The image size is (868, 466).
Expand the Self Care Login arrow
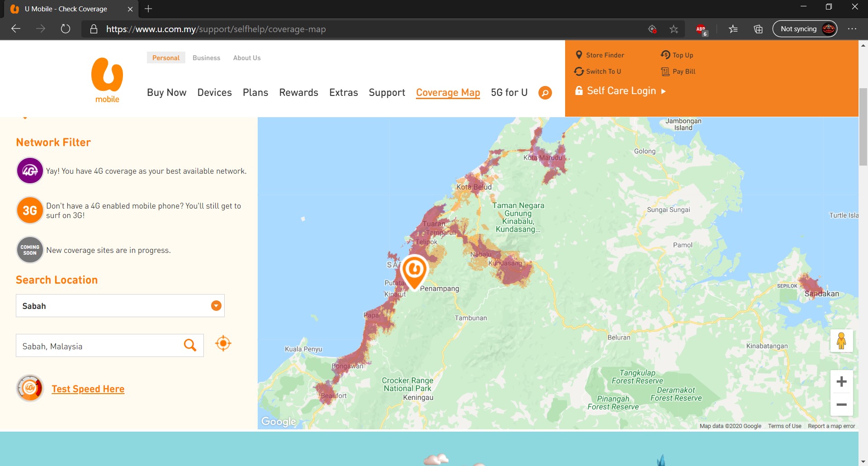coord(663,91)
